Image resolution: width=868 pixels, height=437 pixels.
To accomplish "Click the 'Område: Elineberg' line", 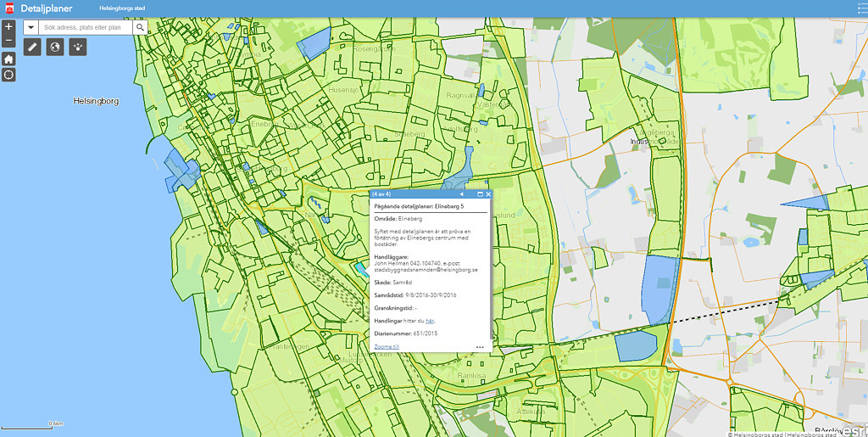I will [x=398, y=219].
